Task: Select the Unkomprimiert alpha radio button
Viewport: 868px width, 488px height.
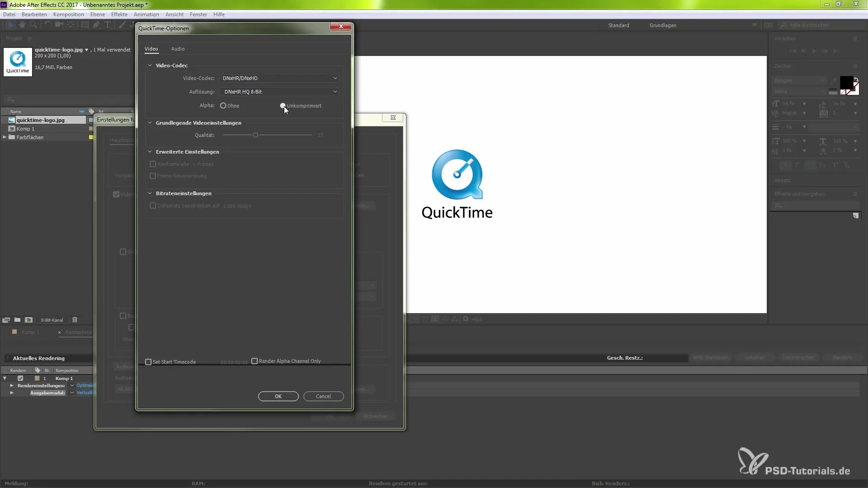Action: 283,106
